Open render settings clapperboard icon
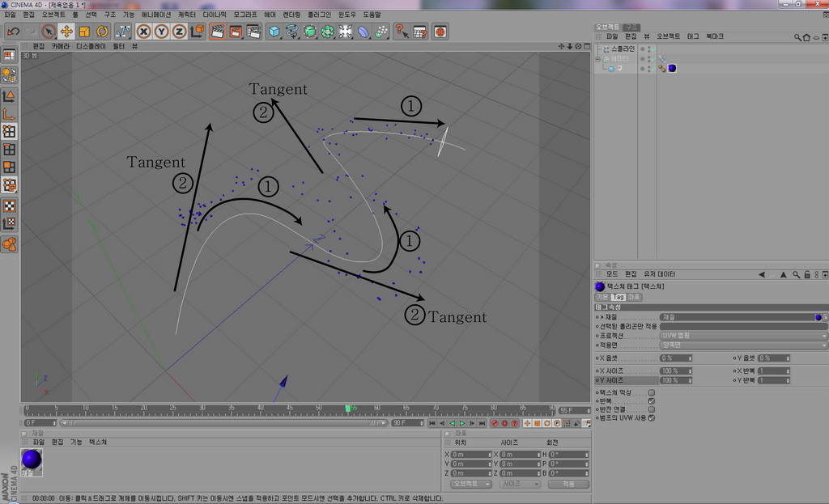The image size is (829, 504). pos(253,32)
